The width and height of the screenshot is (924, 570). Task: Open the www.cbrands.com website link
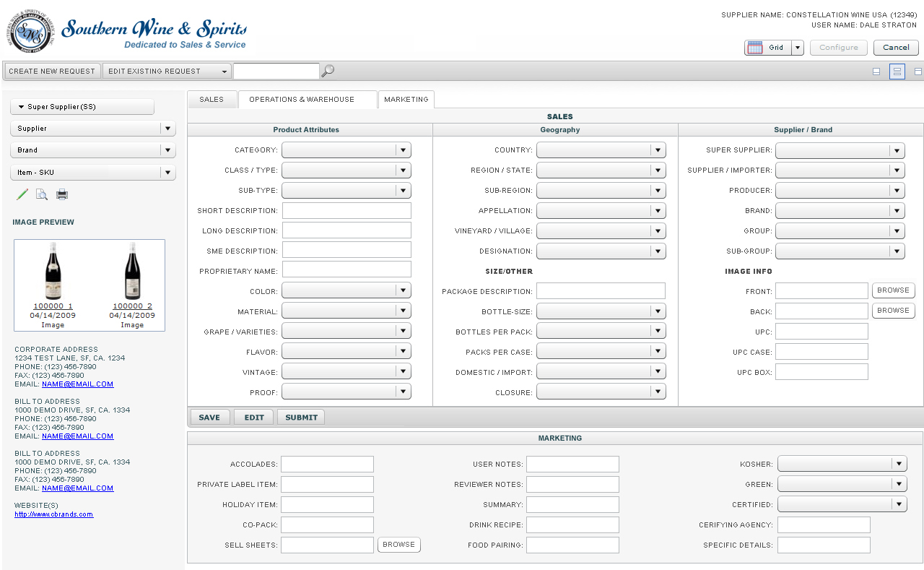click(x=54, y=514)
